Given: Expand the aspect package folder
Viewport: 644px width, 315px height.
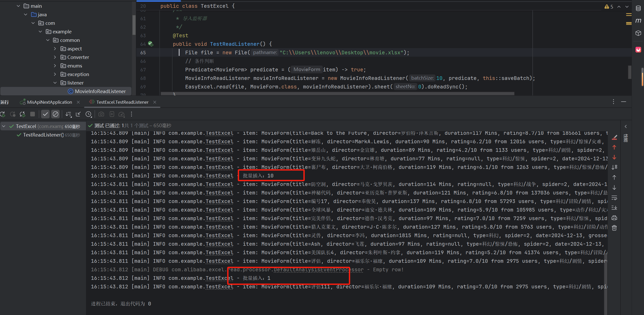Looking at the screenshot, I should [55, 49].
